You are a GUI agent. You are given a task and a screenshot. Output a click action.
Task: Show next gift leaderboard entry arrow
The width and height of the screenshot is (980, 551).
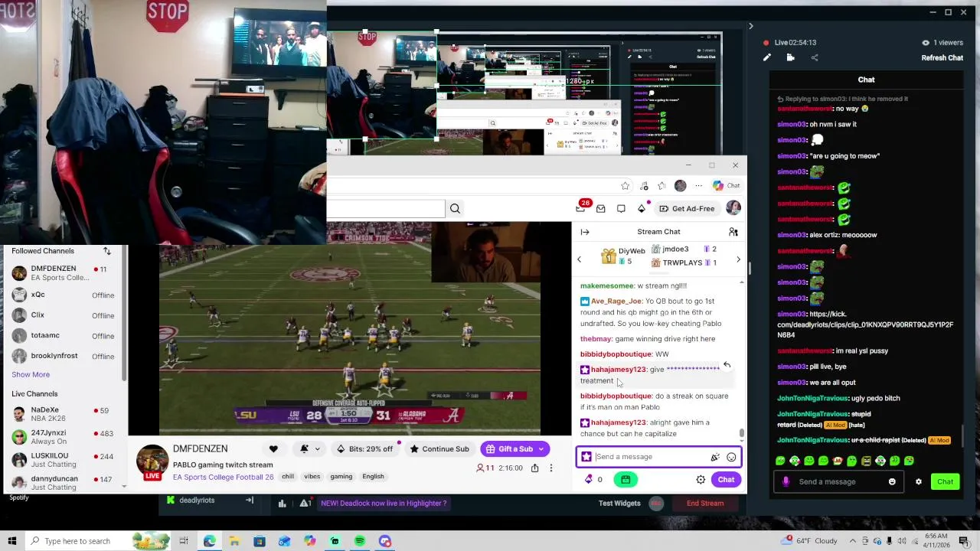coord(738,259)
